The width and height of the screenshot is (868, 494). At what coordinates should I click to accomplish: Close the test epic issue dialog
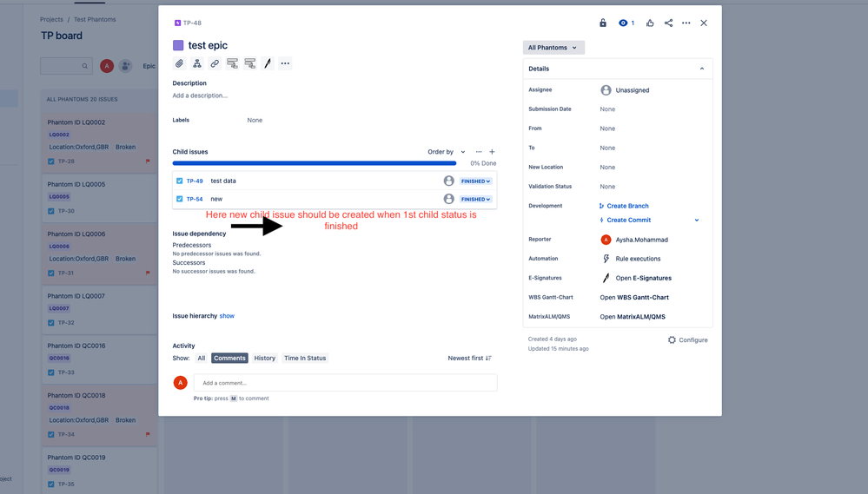pos(704,23)
